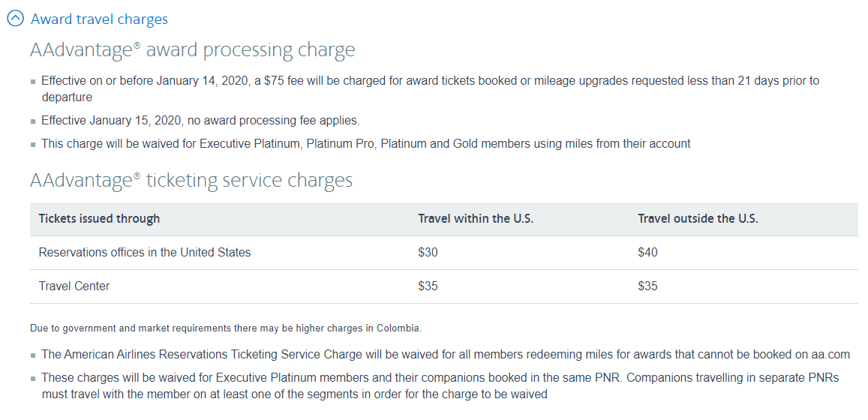The height and width of the screenshot is (420, 868).
Task: Click the bullet listing Platinum and Gold members
Action: 365,143
